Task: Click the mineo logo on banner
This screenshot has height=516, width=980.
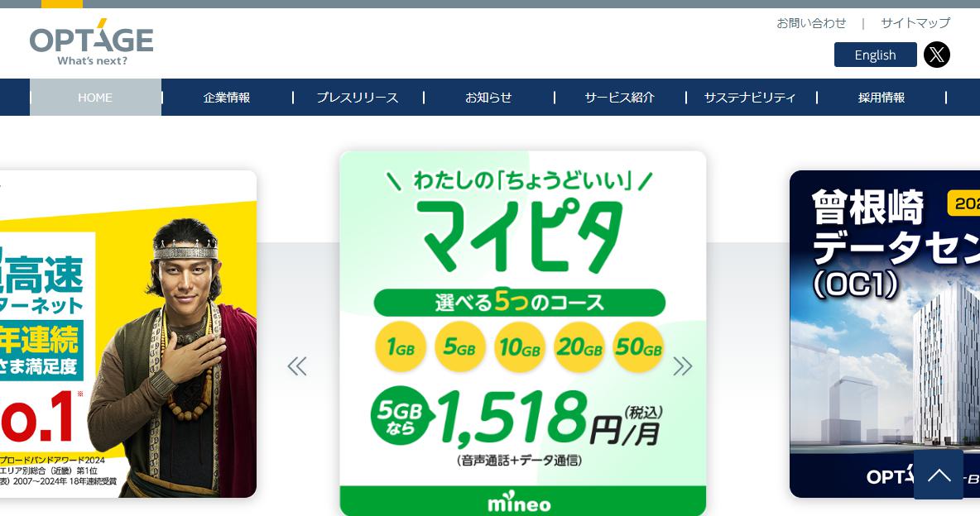Action: [519, 502]
